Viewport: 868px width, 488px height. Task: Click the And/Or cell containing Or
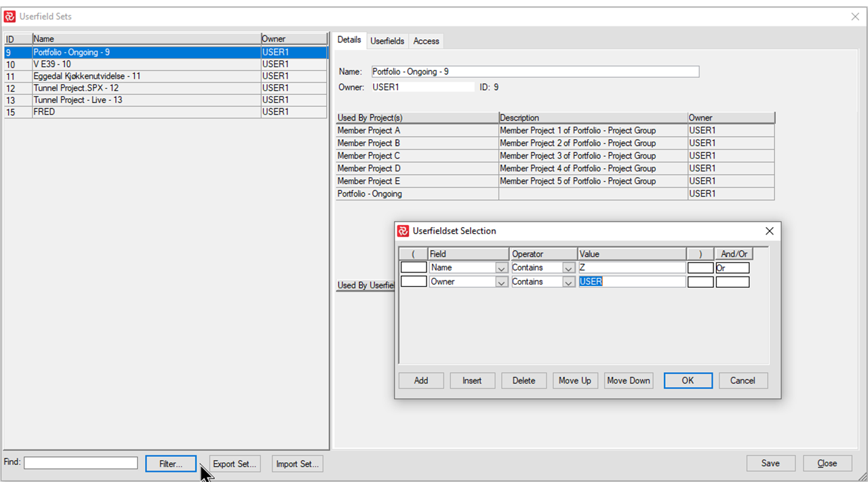pos(732,268)
